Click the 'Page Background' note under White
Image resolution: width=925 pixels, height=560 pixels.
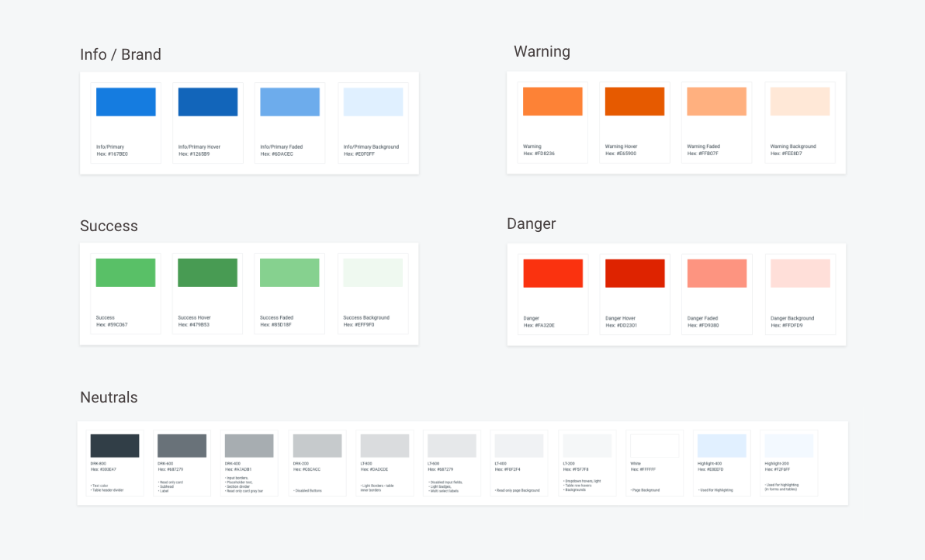tap(646, 490)
